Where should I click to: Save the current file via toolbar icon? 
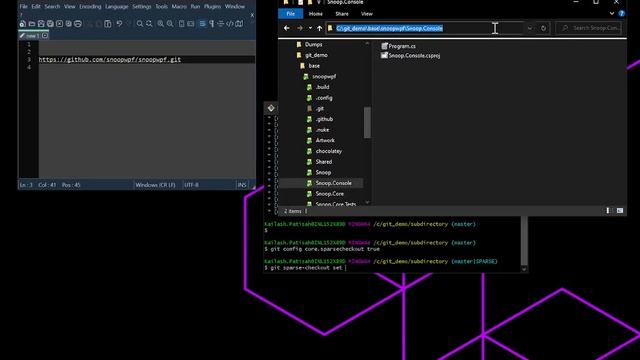41,24
